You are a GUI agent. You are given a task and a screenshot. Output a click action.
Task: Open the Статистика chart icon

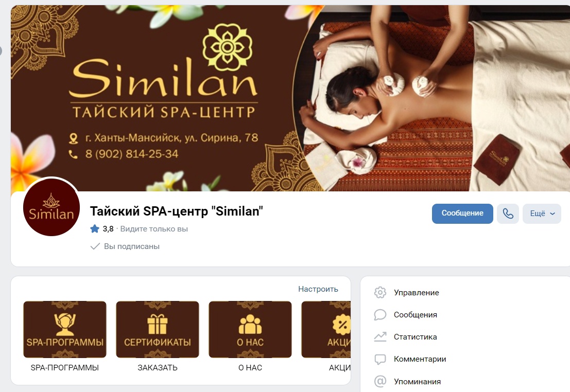click(380, 337)
